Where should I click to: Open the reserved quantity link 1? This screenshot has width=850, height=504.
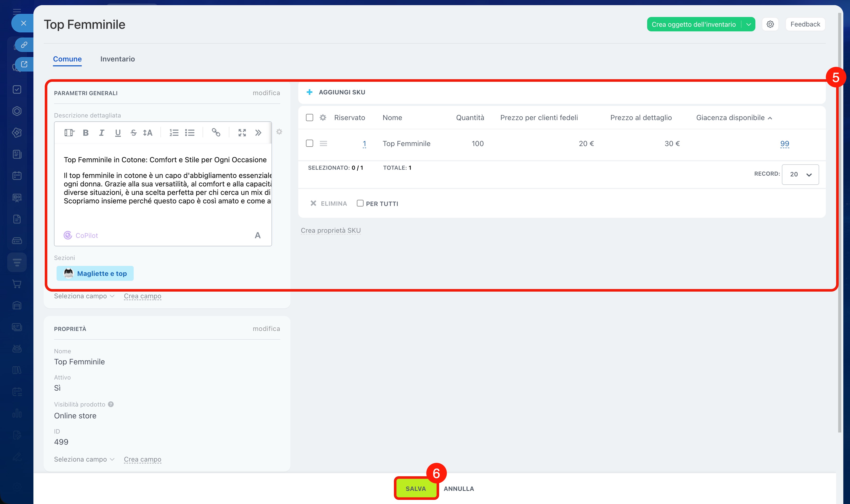click(364, 144)
